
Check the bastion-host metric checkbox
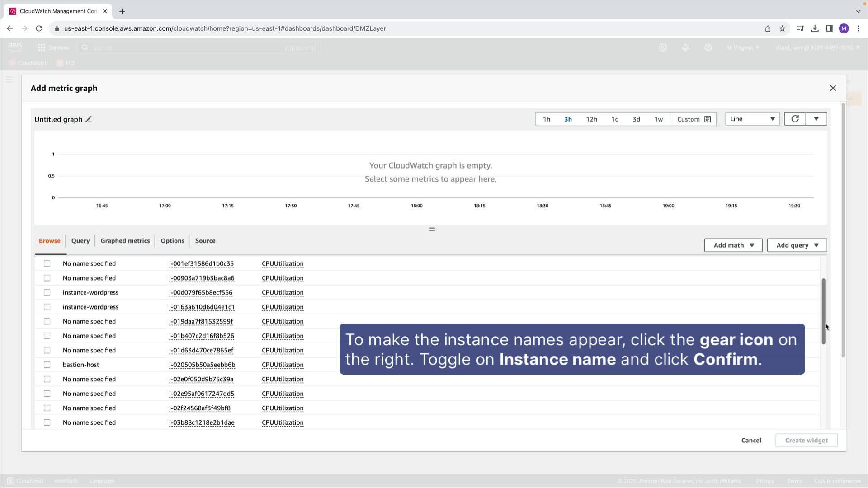click(47, 365)
